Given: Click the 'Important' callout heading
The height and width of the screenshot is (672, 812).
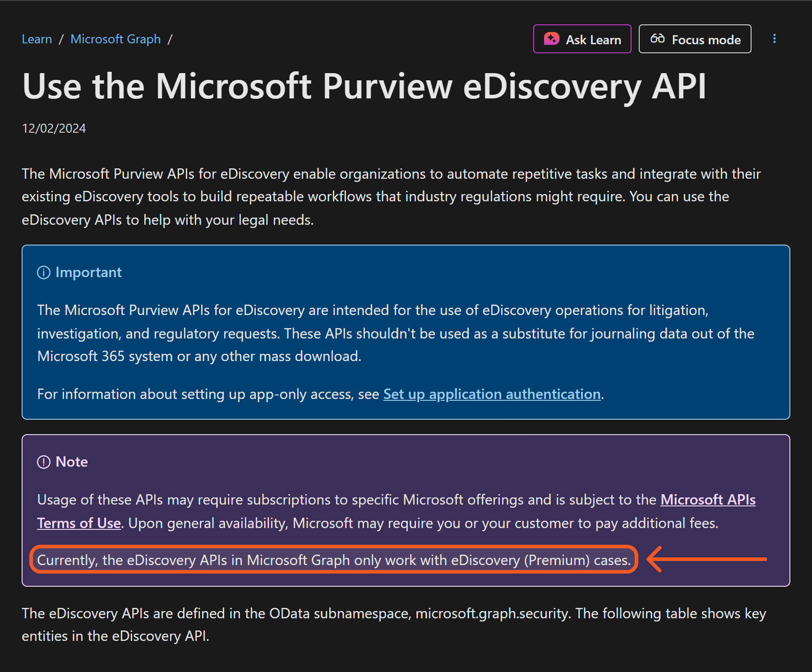Looking at the screenshot, I should [88, 272].
